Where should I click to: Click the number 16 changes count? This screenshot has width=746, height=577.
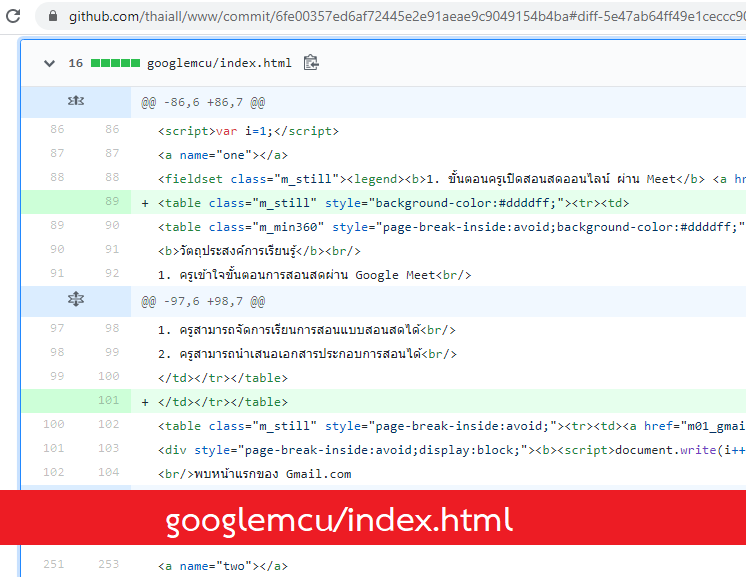(x=75, y=63)
